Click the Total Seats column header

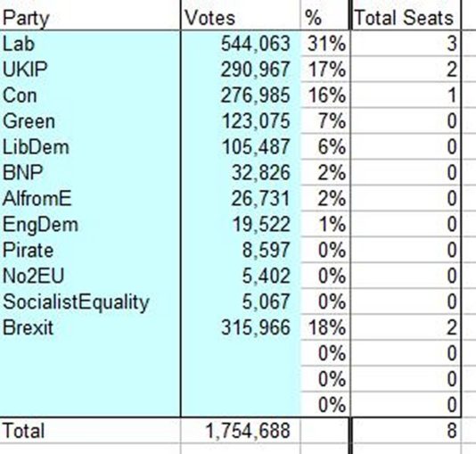(x=406, y=17)
